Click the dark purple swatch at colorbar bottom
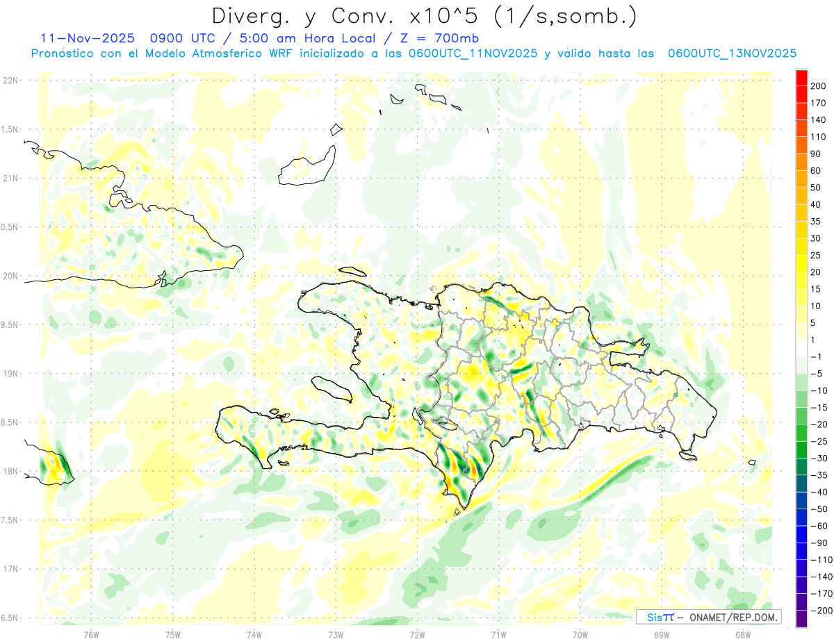The height and width of the screenshot is (644, 834). (801, 618)
